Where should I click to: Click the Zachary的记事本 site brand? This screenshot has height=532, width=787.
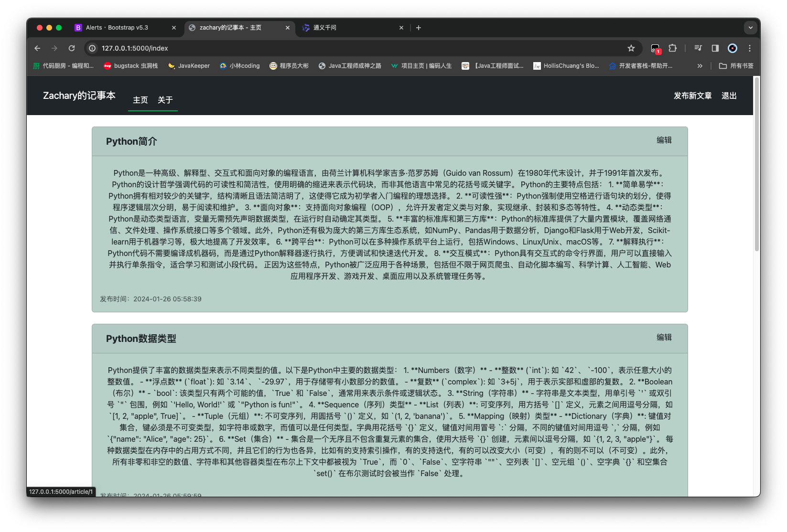click(x=79, y=96)
